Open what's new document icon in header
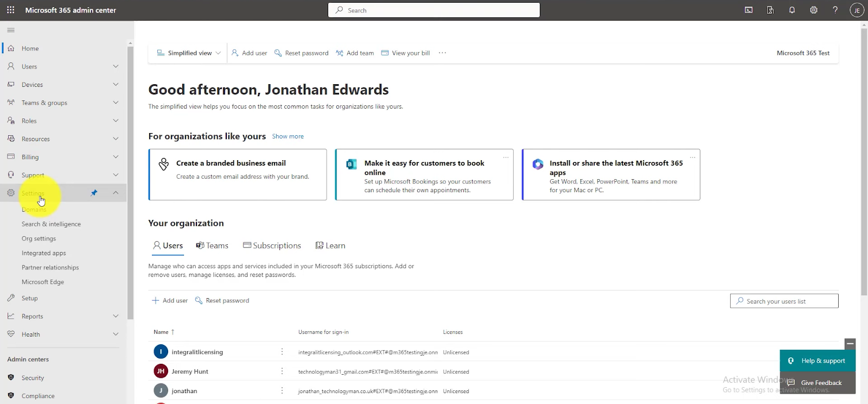868x404 pixels. [x=770, y=10]
